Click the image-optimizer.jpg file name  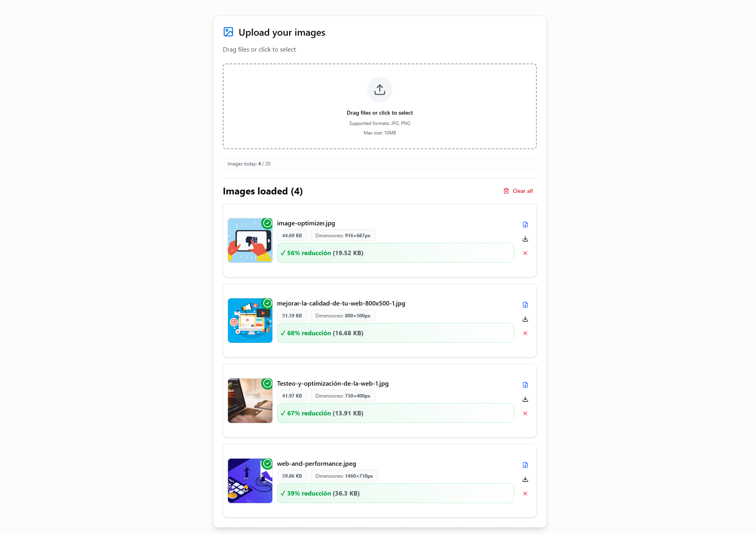tap(306, 223)
